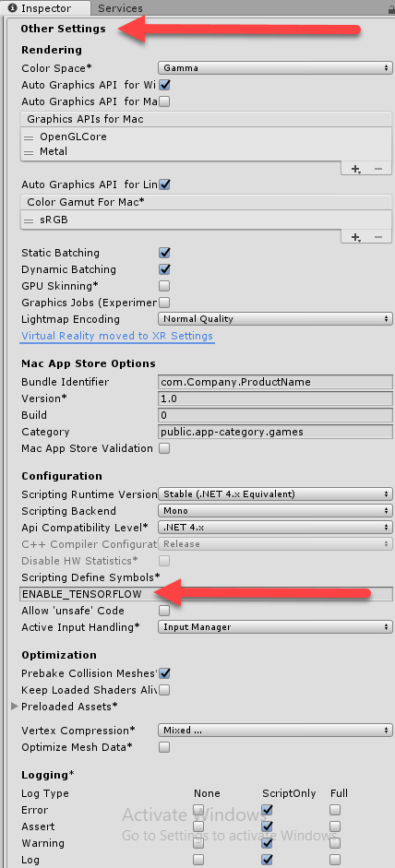This screenshot has width=395, height=868.
Task: Grab the Metal reorder handle
Action: click(x=29, y=151)
